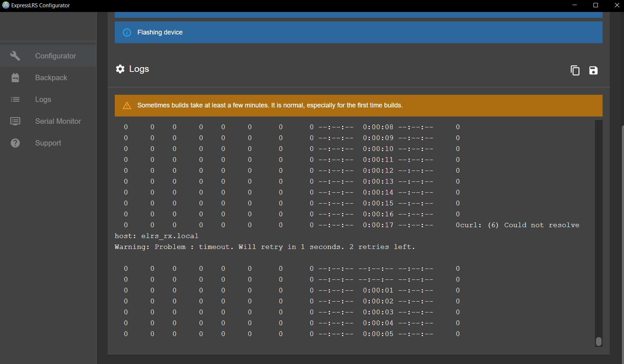Open the Logs settings gear icon
Image resolution: width=624 pixels, height=364 pixels.
pos(120,69)
